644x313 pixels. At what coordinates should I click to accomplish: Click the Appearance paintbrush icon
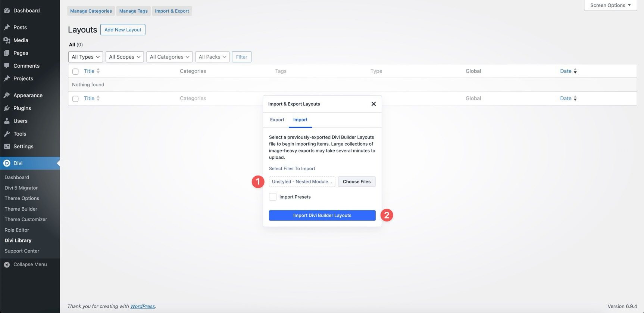click(7, 95)
